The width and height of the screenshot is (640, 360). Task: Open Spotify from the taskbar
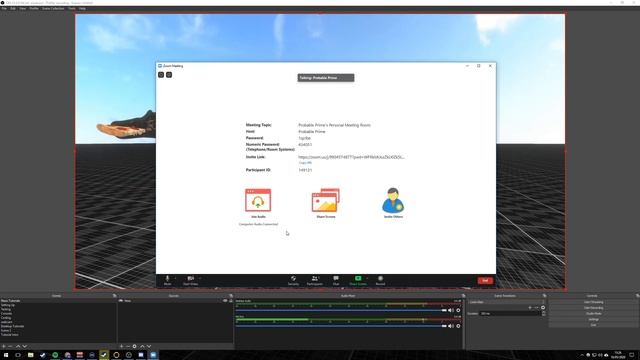pyautogui.click(x=55, y=355)
